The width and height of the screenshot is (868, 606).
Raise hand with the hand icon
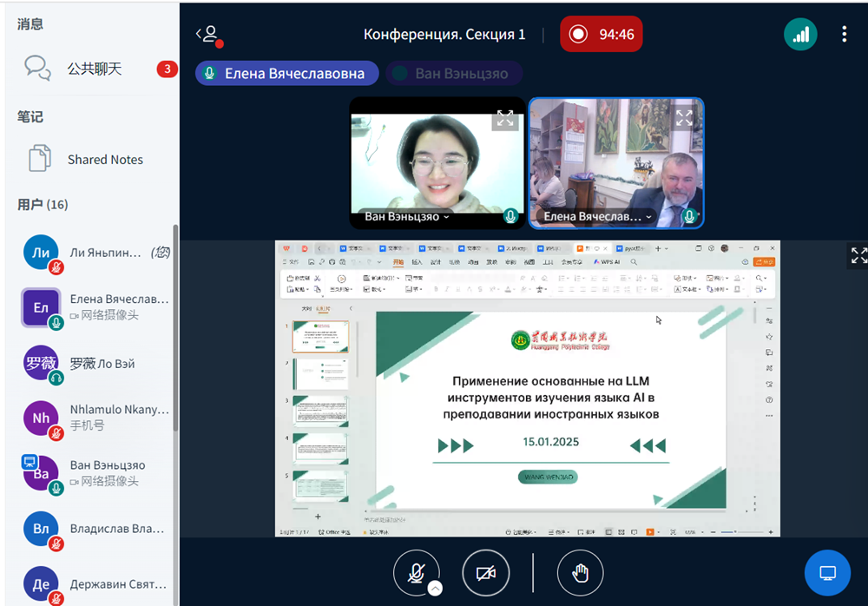click(x=580, y=573)
